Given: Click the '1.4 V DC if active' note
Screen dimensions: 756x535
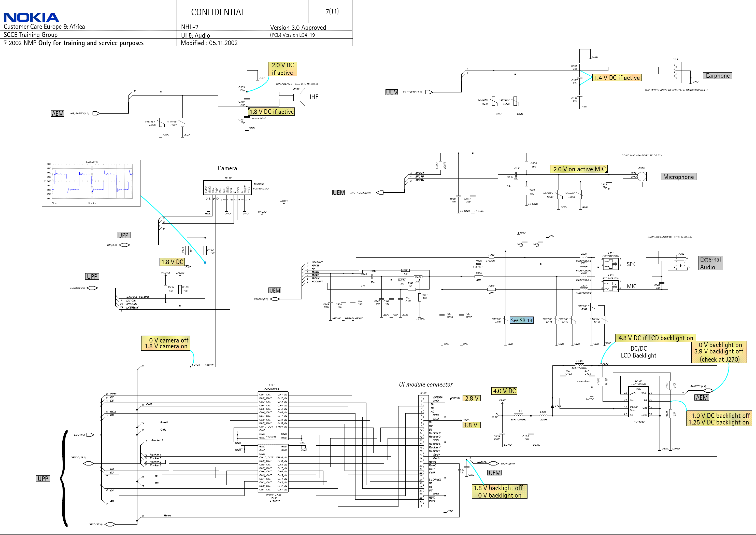Looking at the screenshot, I should (x=617, y=78).
